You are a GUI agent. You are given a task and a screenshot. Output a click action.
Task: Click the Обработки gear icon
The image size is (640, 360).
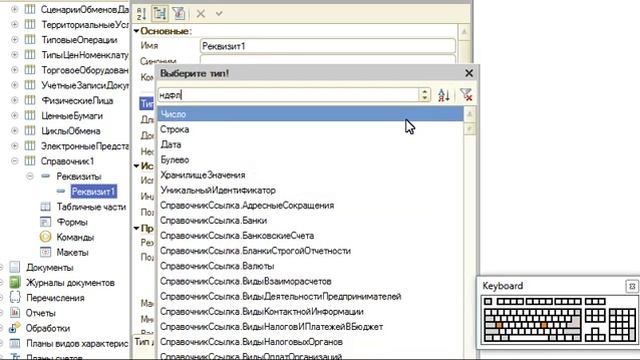tap(15, 328)
